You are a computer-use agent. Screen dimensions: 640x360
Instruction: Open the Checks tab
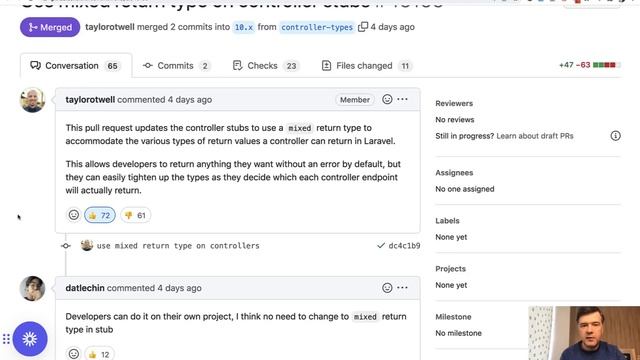[x=266, y=66]
